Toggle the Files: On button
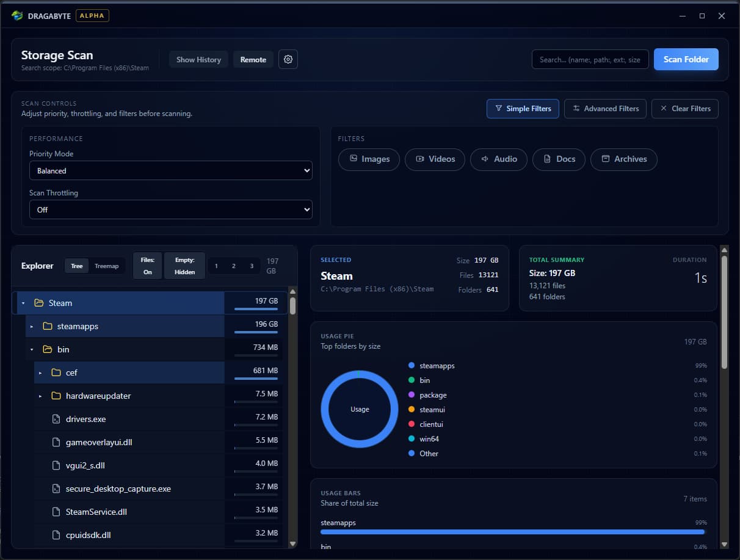Viewport: 740px width, 560px height. pos(148,266)
